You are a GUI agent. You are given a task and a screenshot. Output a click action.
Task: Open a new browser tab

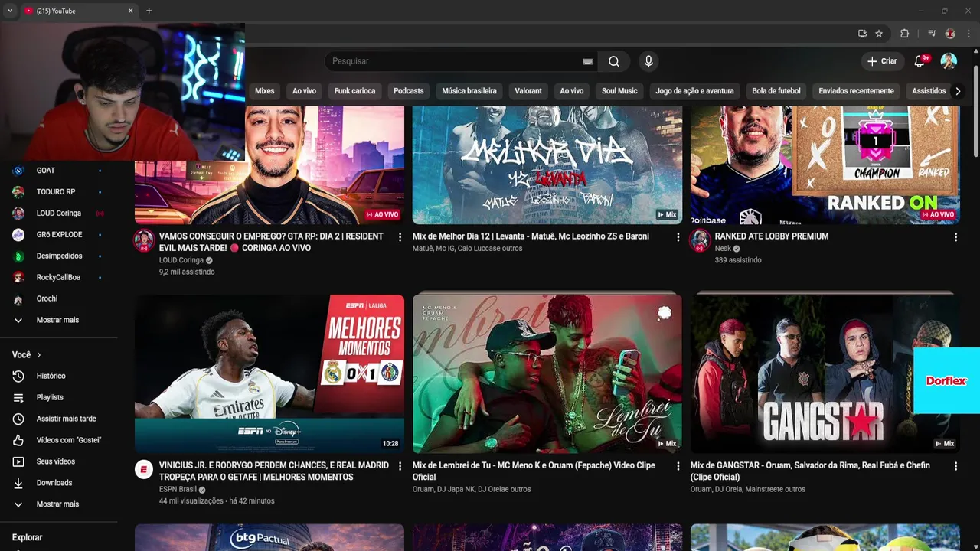149,11
